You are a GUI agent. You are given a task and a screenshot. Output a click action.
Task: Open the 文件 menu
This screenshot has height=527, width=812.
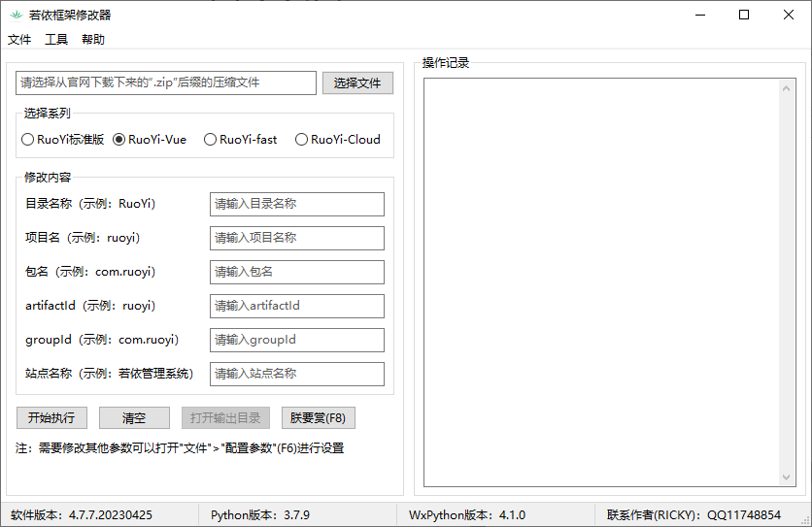(x=19, y=40)
